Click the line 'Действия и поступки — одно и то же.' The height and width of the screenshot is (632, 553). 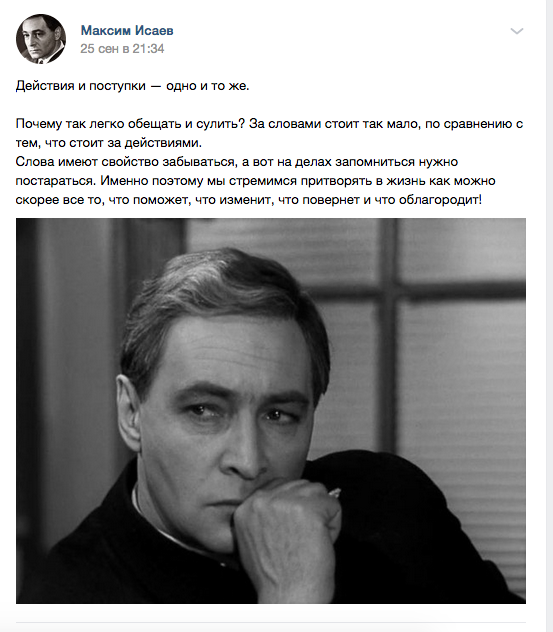click(133, 86)
